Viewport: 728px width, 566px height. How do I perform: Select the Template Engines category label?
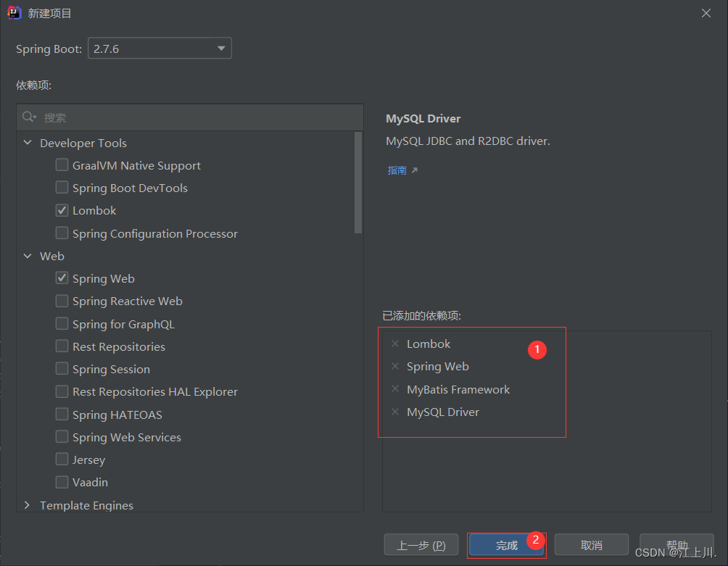pyautogui.click(x=86, y=505)
